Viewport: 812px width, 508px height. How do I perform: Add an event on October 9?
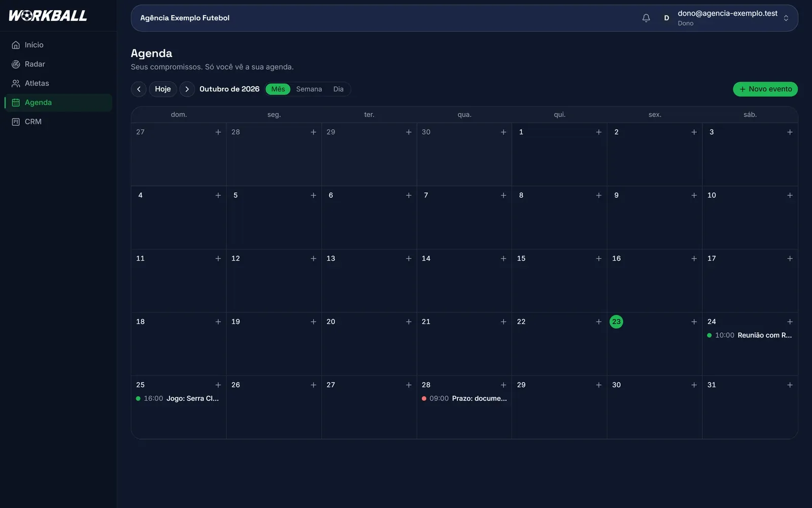point(694,195)
